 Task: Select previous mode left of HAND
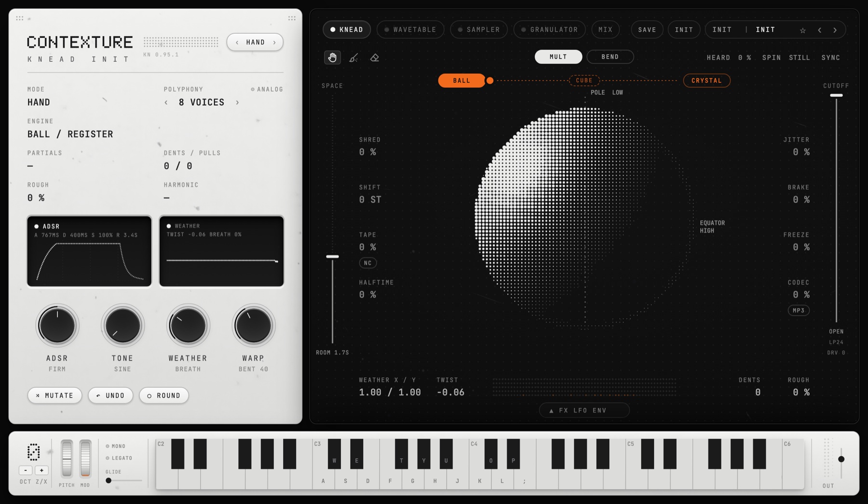click(237, 42)
